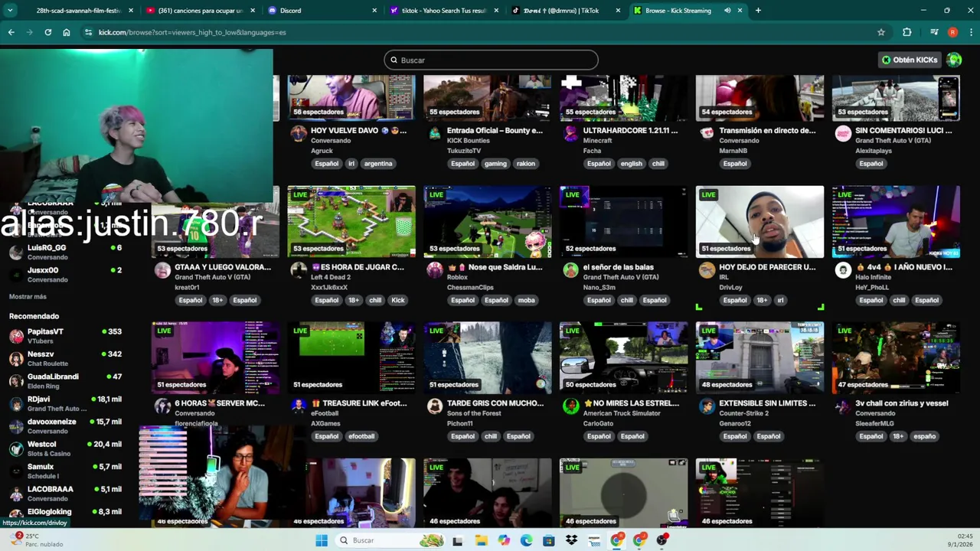The image size is (980, 551).
Task: Open Microsoft Edge from the taskbar
Action: point(526,540)
